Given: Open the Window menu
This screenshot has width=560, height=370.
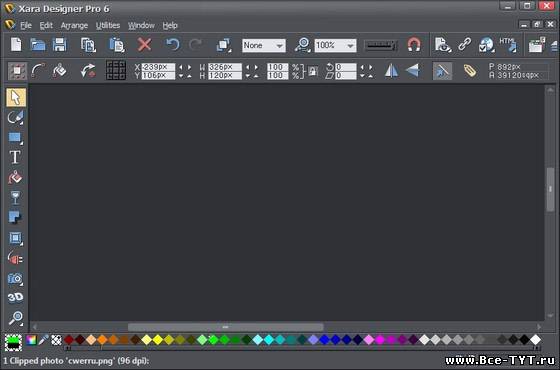Looking at the screenshot, I should coord(141,26).
